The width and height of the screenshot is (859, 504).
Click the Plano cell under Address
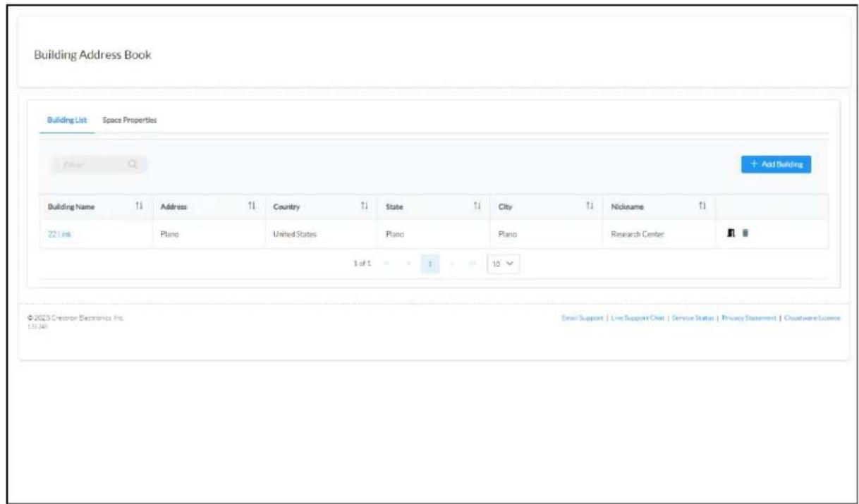(170, 234)
